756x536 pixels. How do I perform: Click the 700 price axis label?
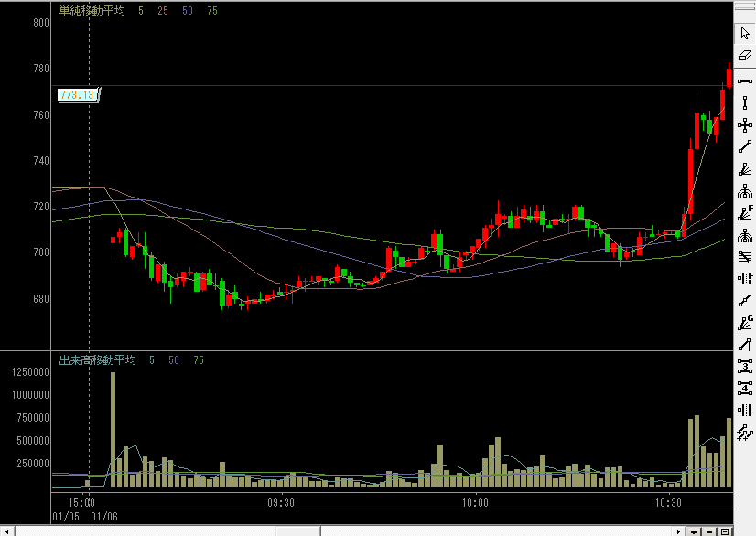41,252
